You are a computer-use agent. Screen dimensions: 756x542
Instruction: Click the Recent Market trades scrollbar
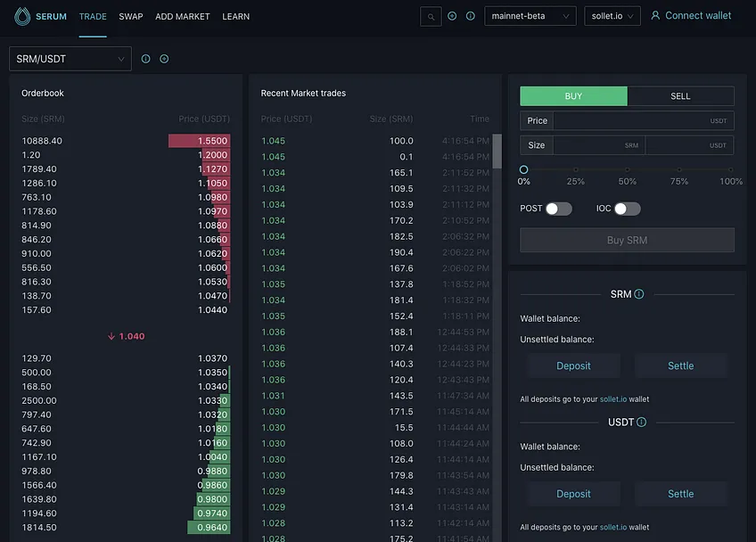click(497, 152)
